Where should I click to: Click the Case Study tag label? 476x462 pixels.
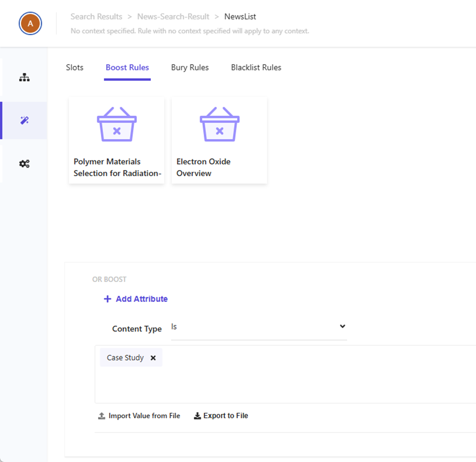125,358
